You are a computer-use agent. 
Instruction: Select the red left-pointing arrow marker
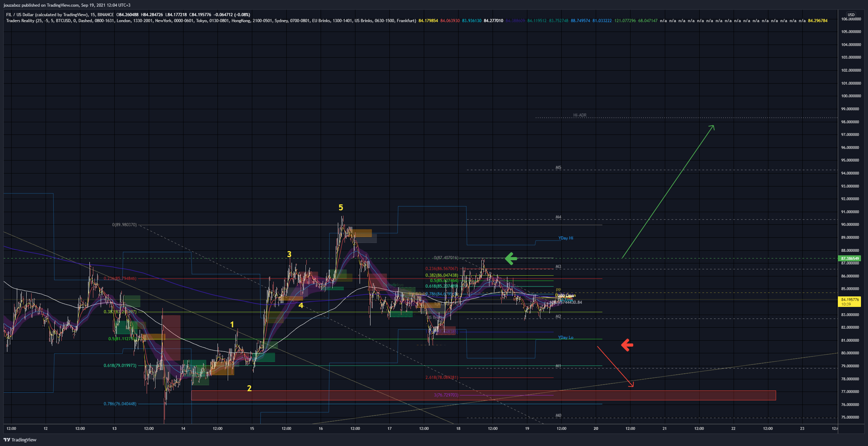click(627, 345)
